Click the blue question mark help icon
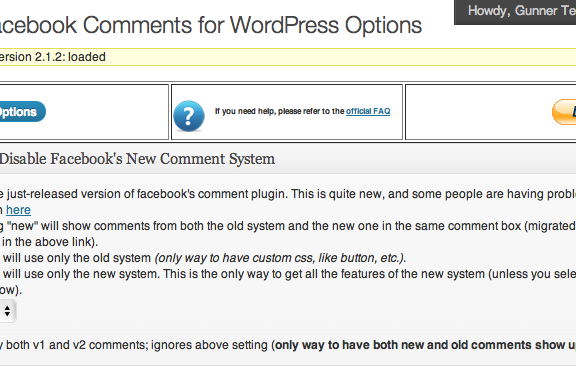The width and height of the screenshot is (576, 374). [189, 116]
